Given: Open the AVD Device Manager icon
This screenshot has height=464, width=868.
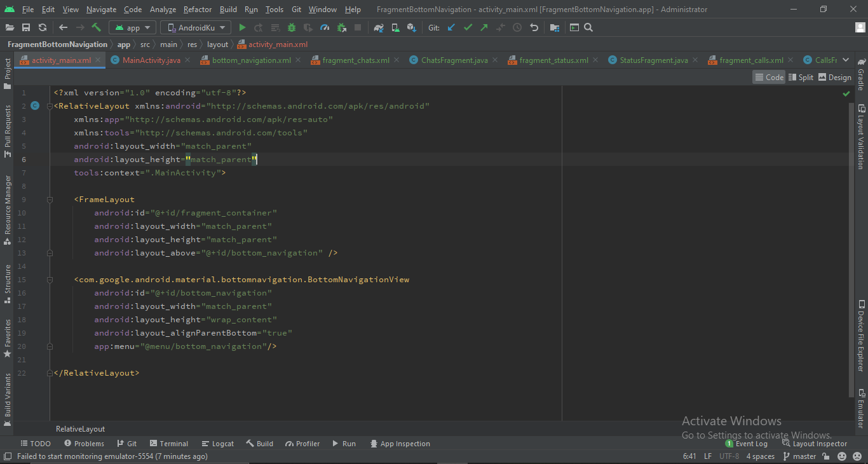Looking at the screenshot, I should point(395,27).
